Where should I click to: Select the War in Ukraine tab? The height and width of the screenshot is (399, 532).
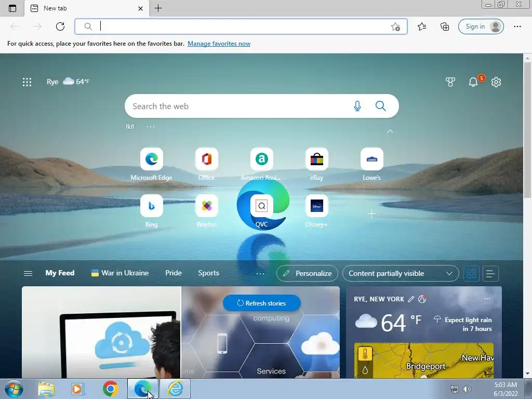point(120,273)
